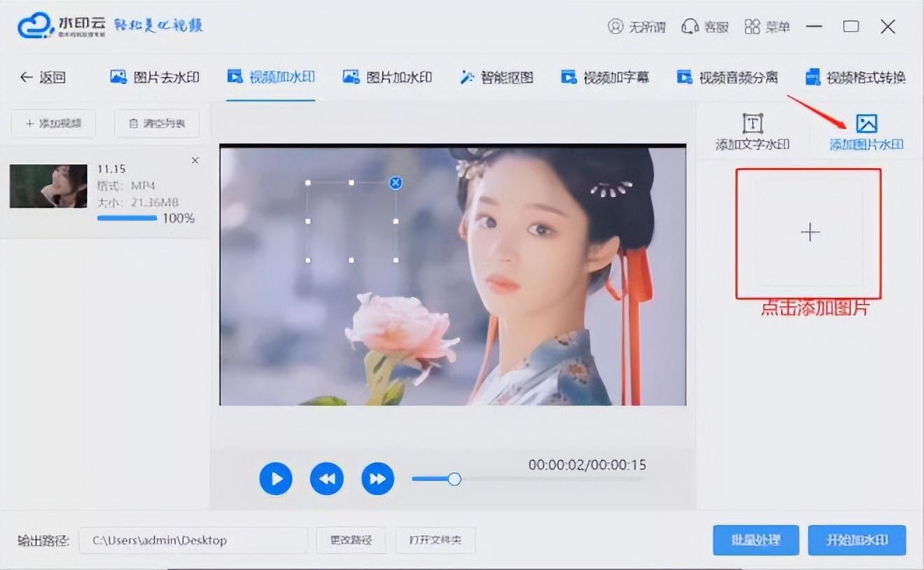924x570 pixels.
Task: Click the plus box to add image
Action: [x=809, y=232]
